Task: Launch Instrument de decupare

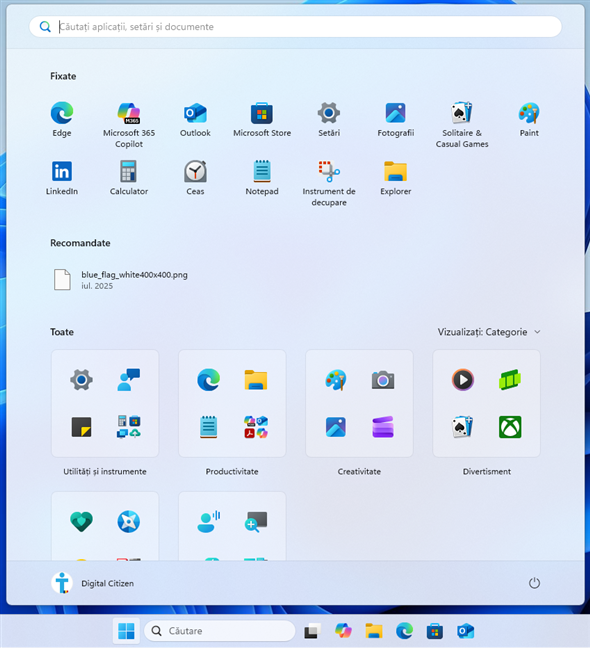Action: [329, 183]
